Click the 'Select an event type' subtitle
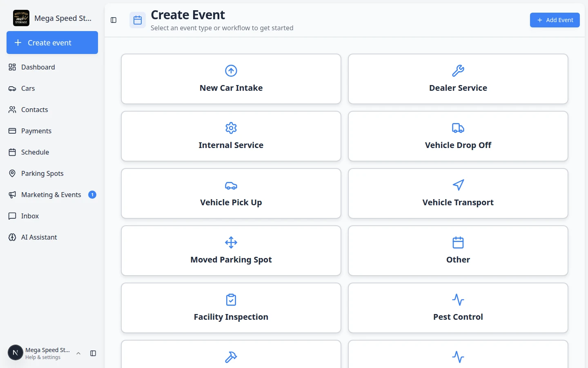This screenshot has width=588, height=368. (x=222, y=28)
